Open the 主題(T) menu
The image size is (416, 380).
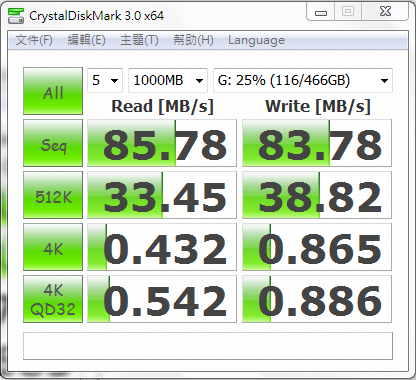coord(139,40)
